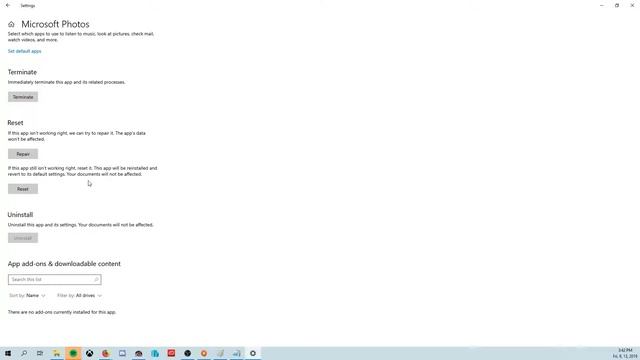This screenshot has width=640, height=360.
Task: Click the Set default apps link
Action: 24,51
